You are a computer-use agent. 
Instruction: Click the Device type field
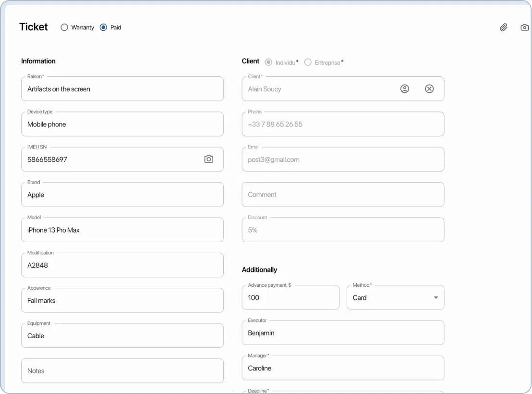[122, 124]
